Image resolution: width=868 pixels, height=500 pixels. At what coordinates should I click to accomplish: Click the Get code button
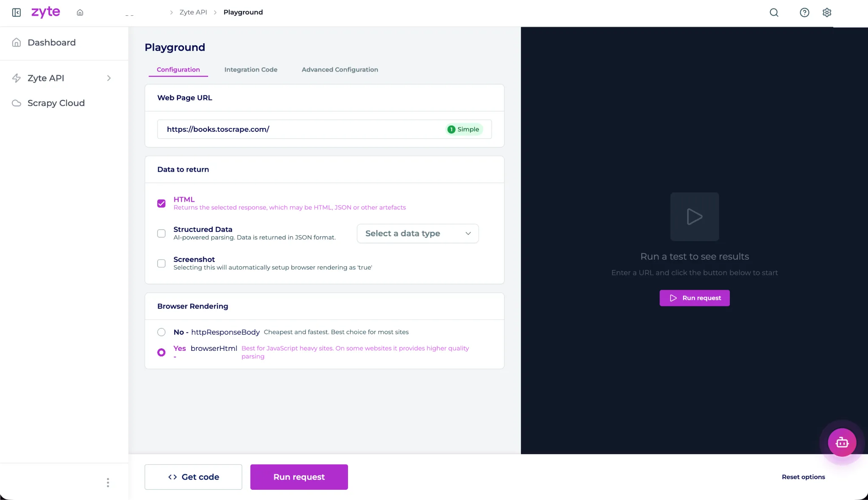[193, 477]
